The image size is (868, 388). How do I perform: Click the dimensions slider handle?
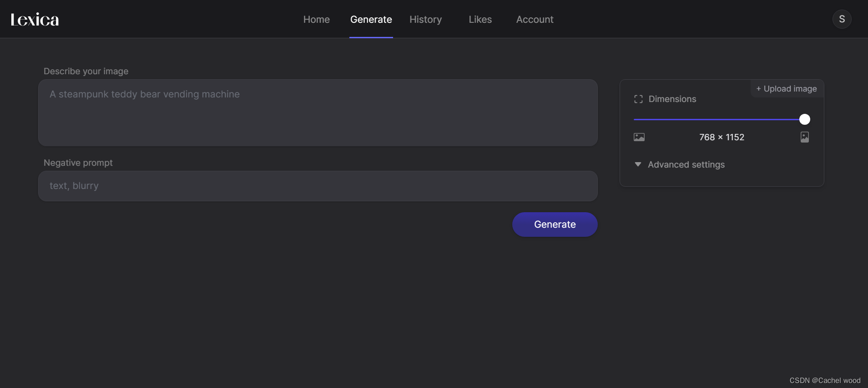click(805, 119)
